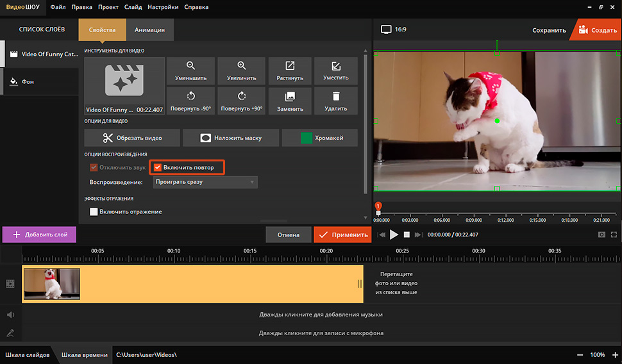Screen dimensions: 622x364
Task: Open the Создать dropdown button
Action: [x=597, y=30]
